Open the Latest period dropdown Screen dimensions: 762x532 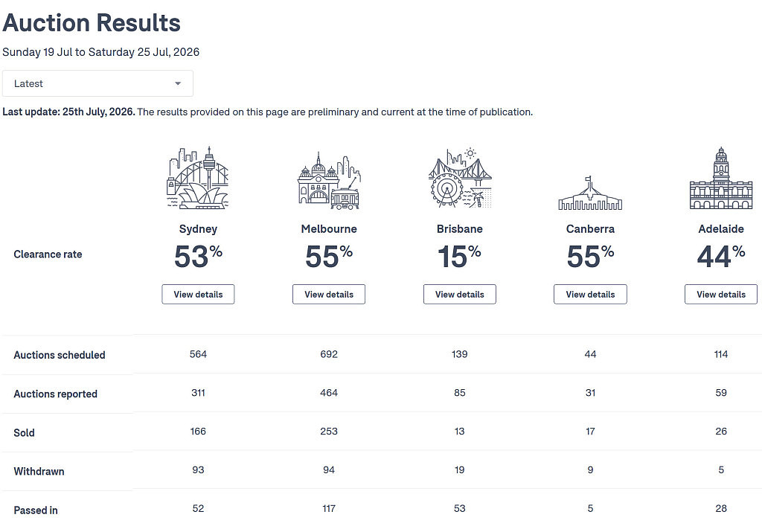(97, 83)
